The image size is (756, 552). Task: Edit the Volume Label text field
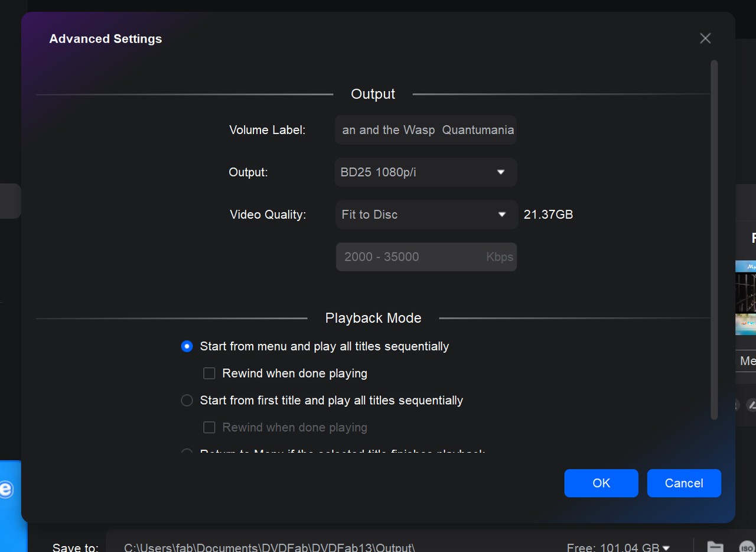(425, 130)
